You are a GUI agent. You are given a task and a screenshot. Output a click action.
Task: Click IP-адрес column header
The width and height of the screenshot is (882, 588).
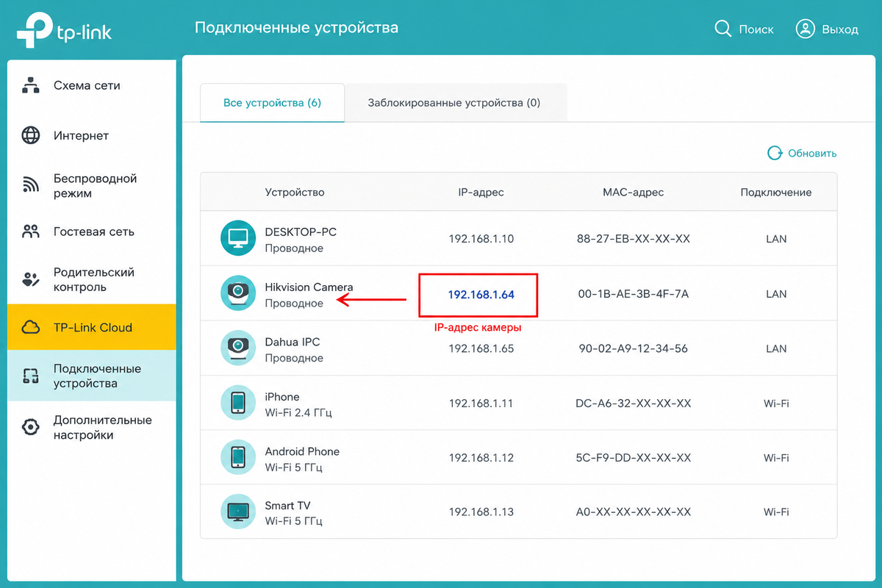(481, 193)
